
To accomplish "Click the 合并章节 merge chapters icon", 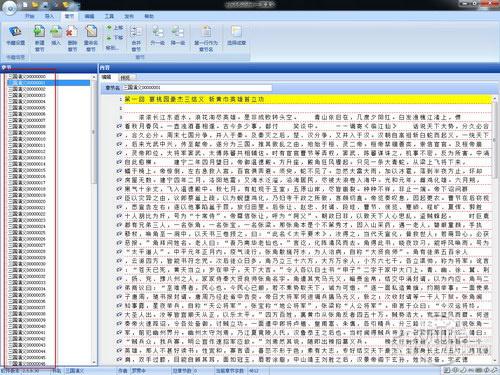I will tap(136, 38).
